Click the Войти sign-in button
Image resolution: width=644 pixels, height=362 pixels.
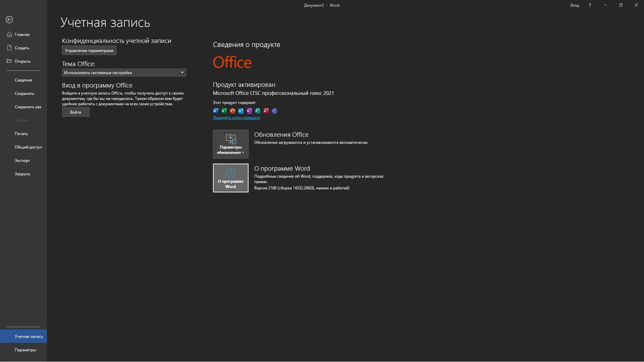(x=75, y=112)
